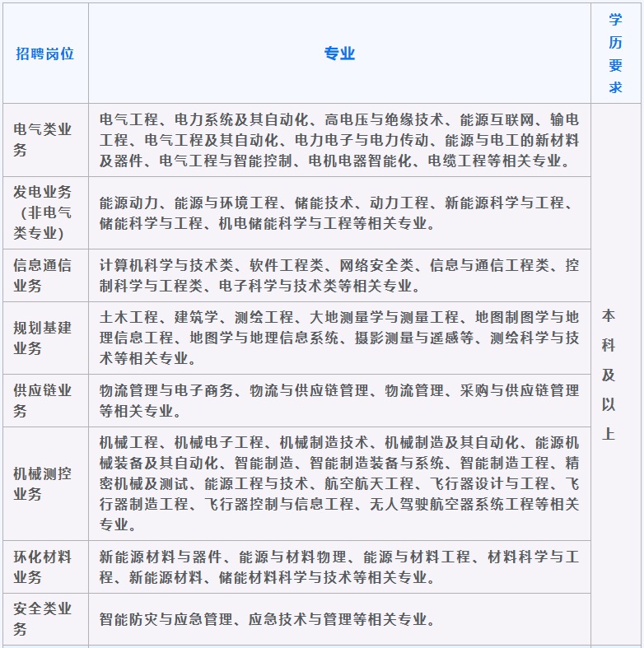Select the 规划基建业务 position cell

pos(45,338)
